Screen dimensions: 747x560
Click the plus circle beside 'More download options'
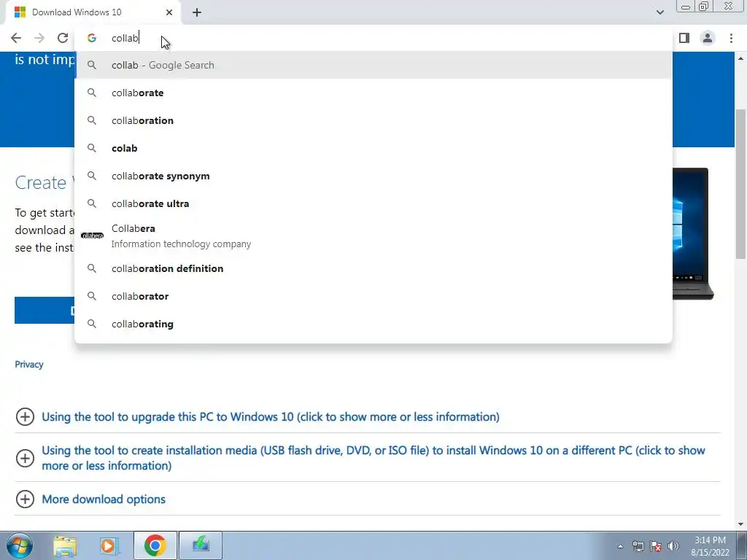(x=25, y=499)
